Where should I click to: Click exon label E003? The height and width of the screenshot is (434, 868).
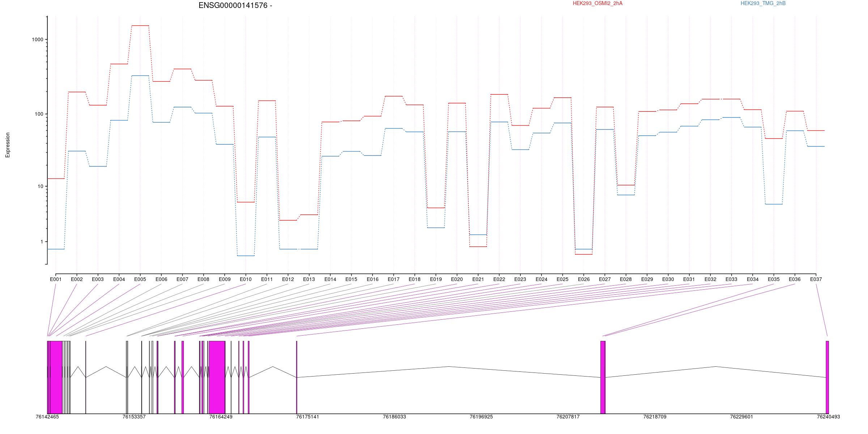click(x=98, y=280)
